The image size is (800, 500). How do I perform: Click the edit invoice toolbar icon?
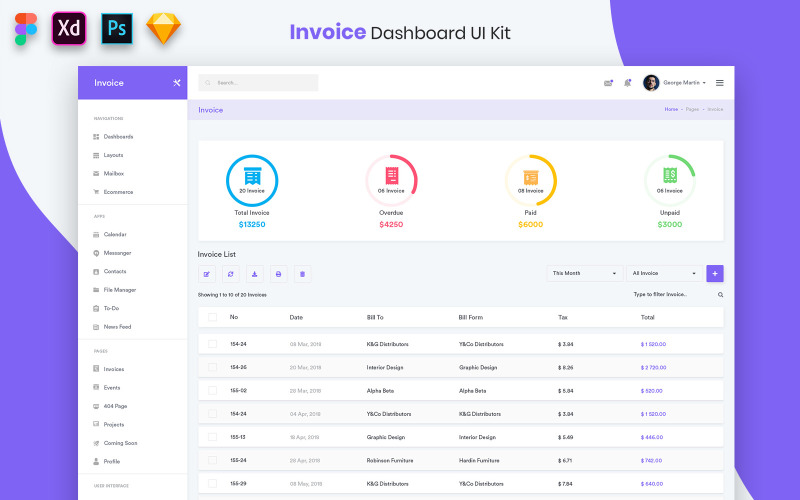(x=207, y=273)
